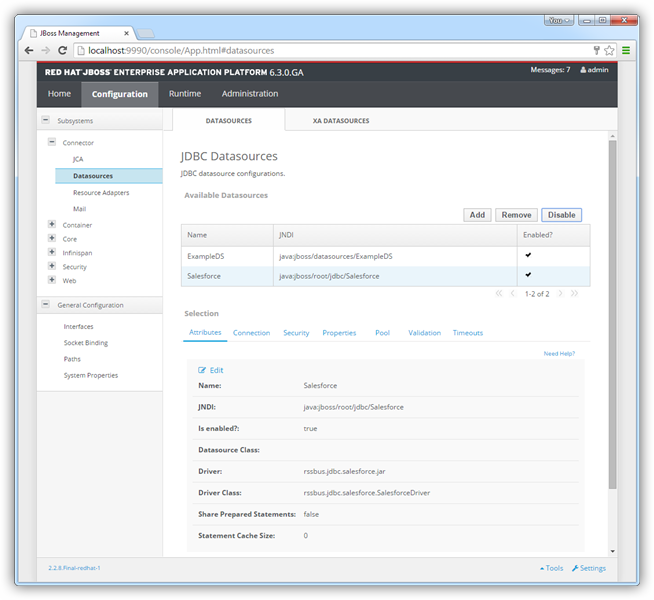Select the Pool tab
The image size is (654, 600).
tap(382, 333)
